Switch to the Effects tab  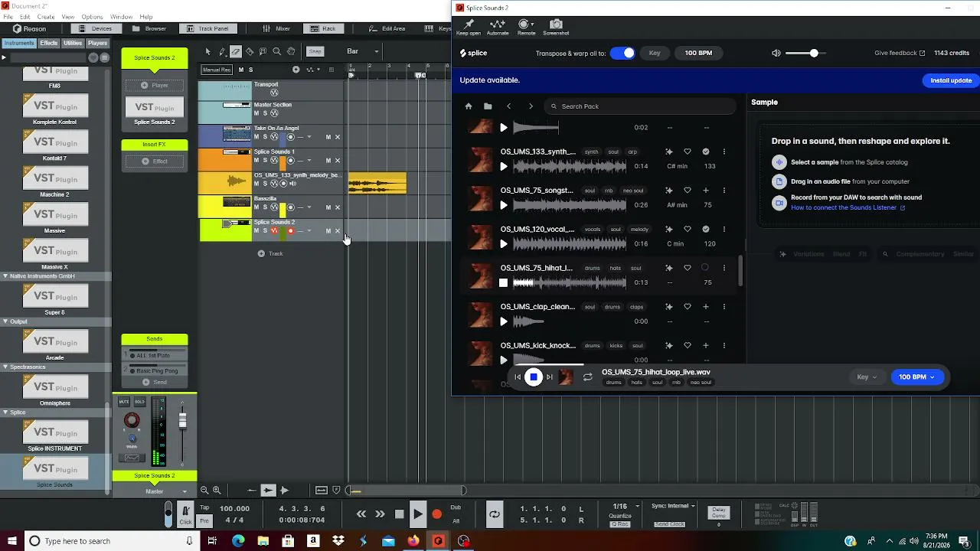pyautogui.click(x=49, y=43)
